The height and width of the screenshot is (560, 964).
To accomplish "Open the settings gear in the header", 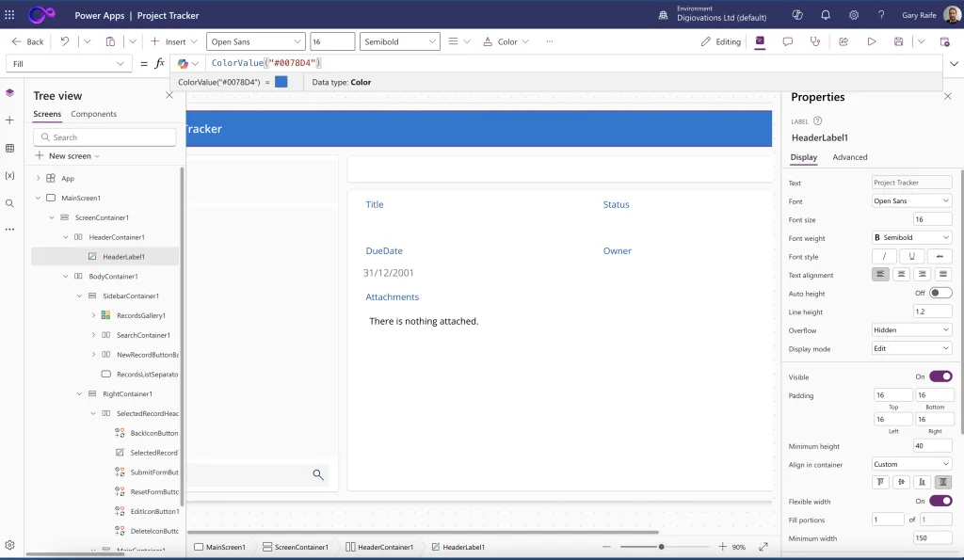I will [854, 15].
